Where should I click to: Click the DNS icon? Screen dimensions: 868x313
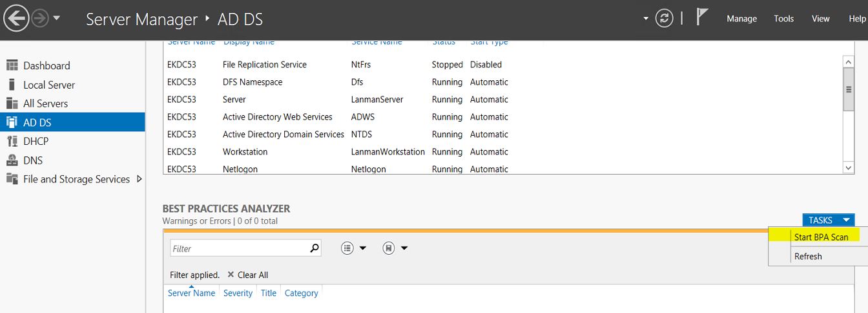[x=12, y=160]
